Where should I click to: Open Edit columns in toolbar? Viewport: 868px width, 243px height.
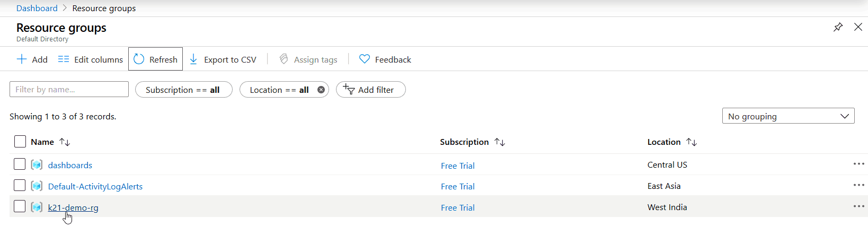coord(91,59)
